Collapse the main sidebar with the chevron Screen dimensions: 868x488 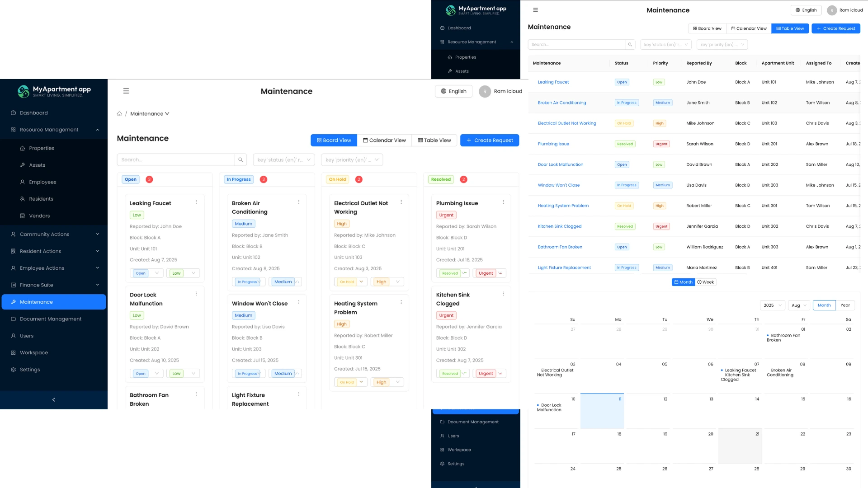click(54, 399)
